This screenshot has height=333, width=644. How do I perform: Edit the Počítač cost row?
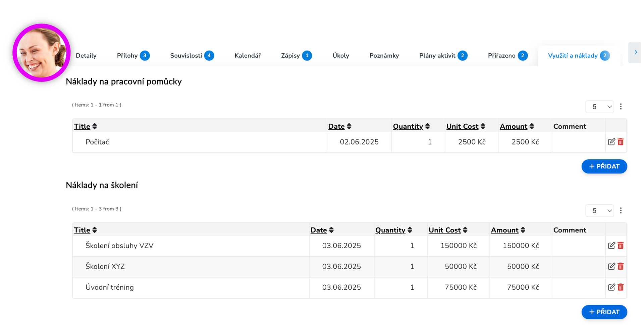(611, 142)
